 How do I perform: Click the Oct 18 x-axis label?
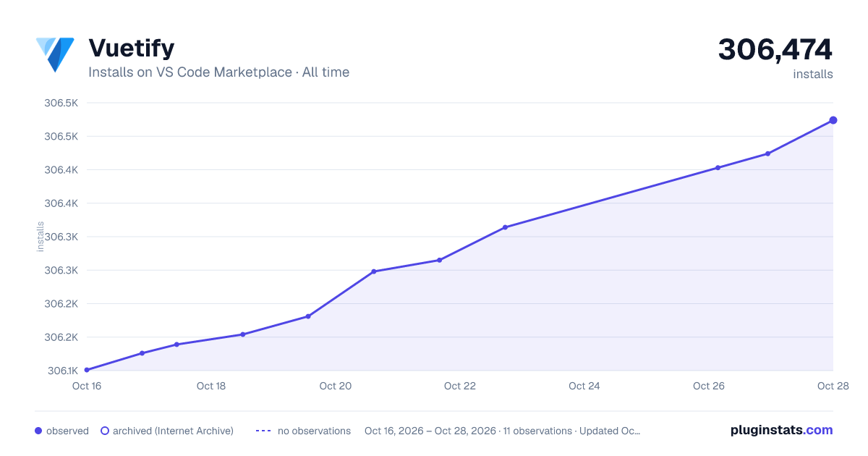click(x=211, y=386)
